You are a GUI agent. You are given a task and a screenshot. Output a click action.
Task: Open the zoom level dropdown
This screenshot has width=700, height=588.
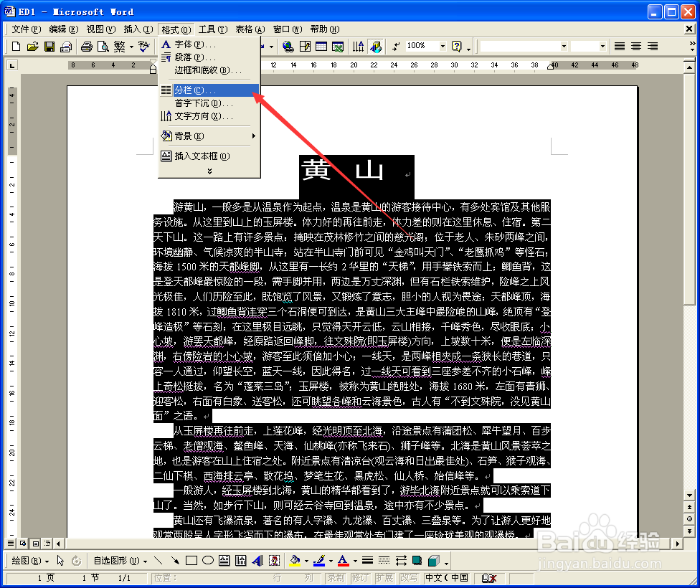[443, 46]
